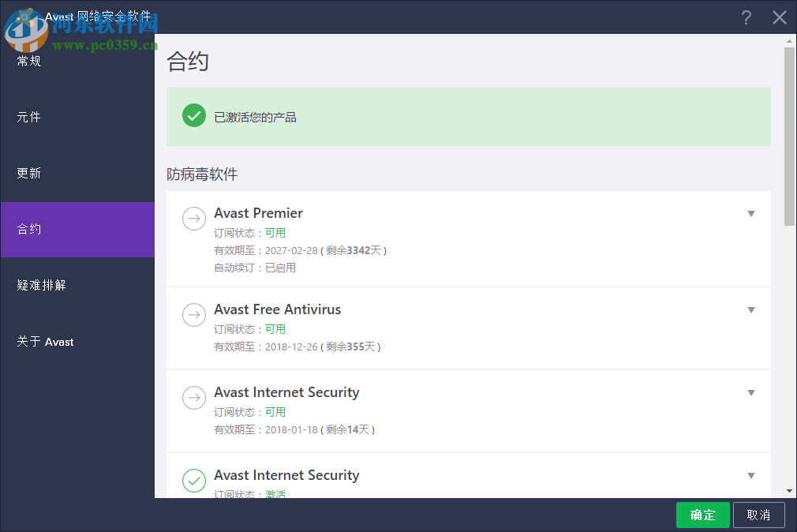The width and height of the screenshot is (797, 532).
Task: Cancel changes with the 取消 button
Action: [759, 515]
